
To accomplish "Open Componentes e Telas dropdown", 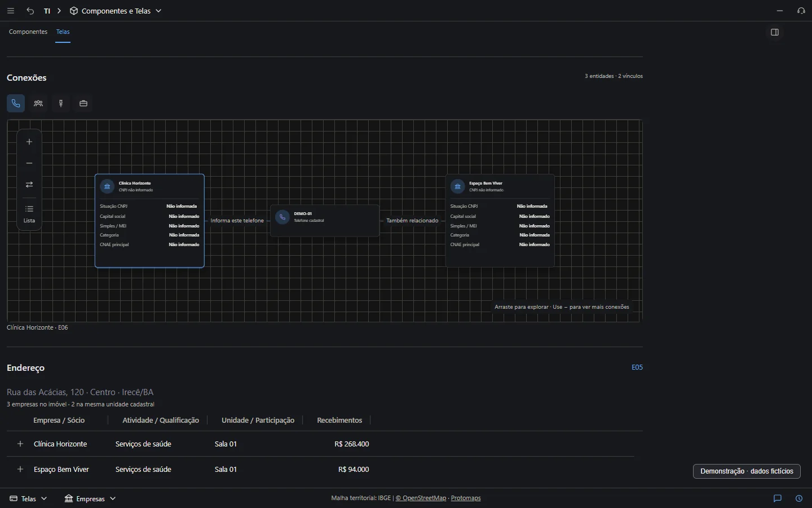I will [116, 11].
